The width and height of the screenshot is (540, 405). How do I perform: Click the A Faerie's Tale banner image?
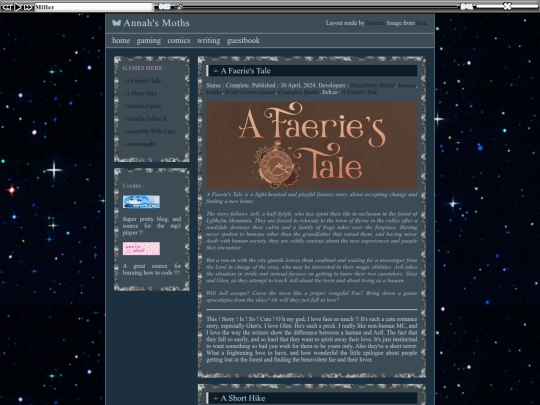click(x=311, y=145)
